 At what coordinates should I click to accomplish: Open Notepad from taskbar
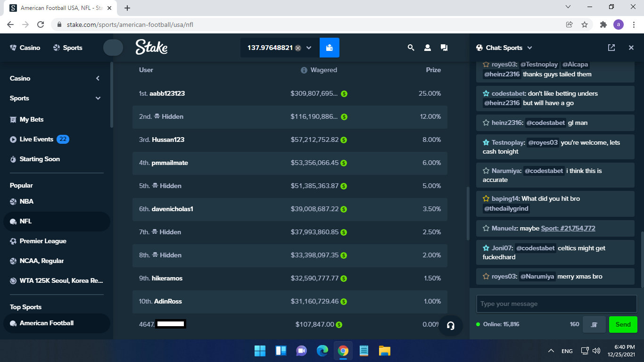tap(364, 351)
